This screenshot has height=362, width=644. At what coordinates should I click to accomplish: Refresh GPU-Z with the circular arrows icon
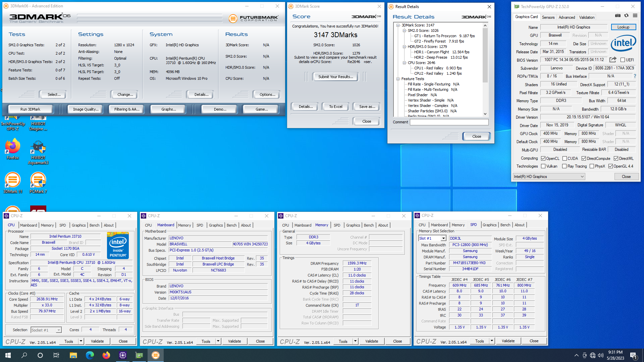point(626,15)
